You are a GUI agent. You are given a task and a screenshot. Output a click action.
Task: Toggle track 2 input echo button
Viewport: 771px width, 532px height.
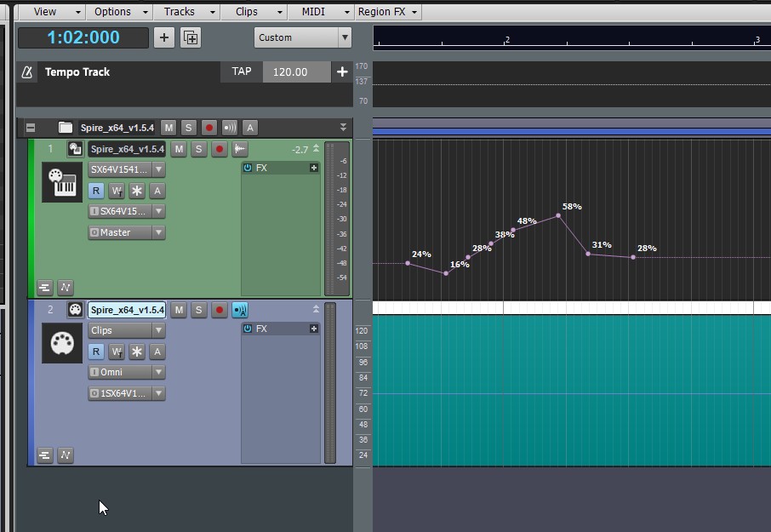coord(239,310)
